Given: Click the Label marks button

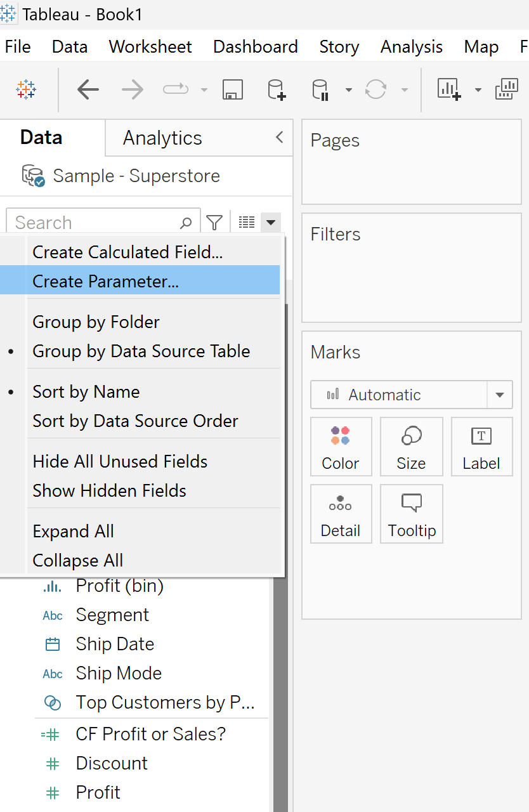Looking at the screenshot, I should tap(481, 447).
